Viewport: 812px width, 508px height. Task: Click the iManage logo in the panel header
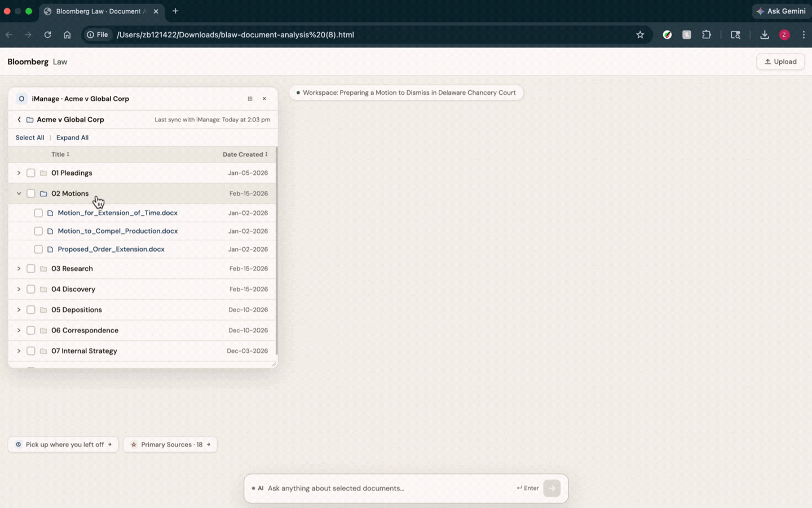(x=21, y=98)
